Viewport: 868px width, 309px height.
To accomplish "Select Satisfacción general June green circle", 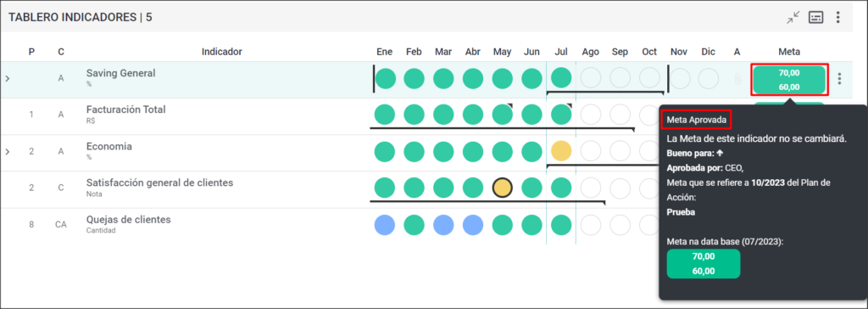I will pos(532,188).
